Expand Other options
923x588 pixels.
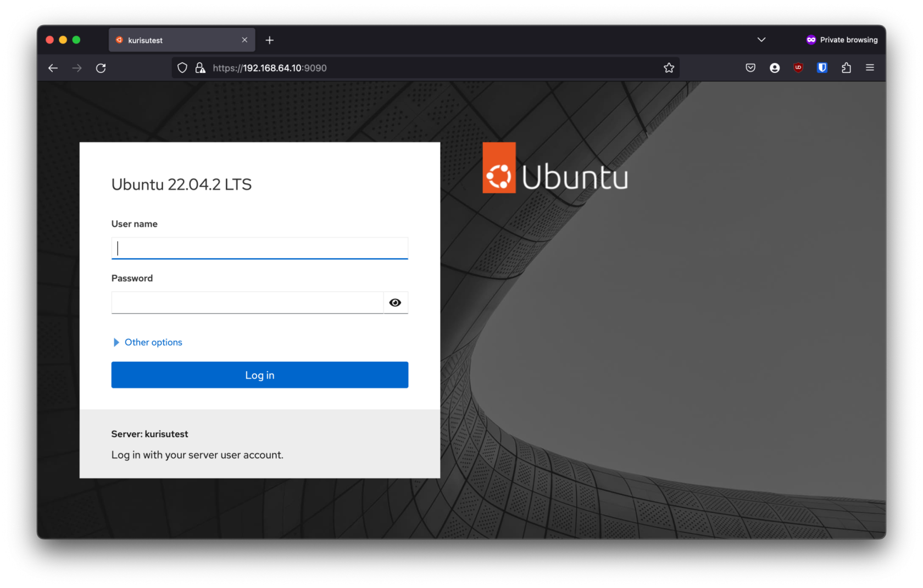click(x=153, y=342)
